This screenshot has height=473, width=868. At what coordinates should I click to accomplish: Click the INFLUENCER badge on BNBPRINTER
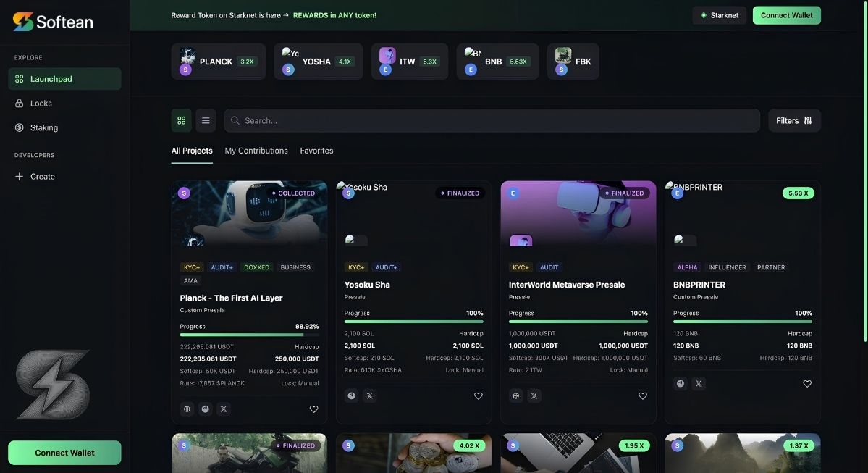tap(727, 267)
